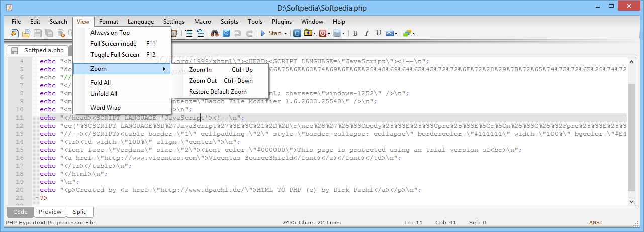Image resolution: width=644 pixels, height=232 pixels.
Task: Apply Italic with the I icon
Action: point(367,34)
